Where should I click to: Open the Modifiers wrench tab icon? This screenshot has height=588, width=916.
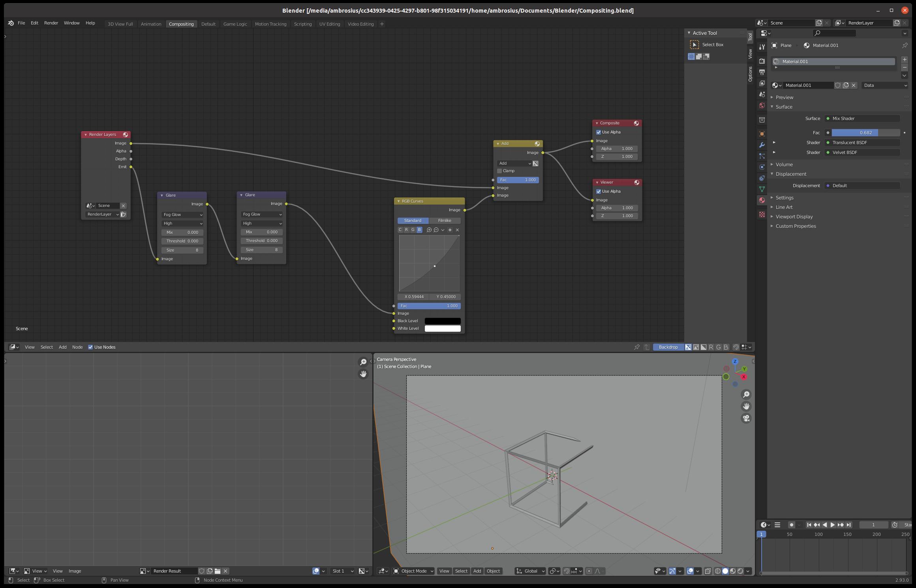tap(762, 145)
